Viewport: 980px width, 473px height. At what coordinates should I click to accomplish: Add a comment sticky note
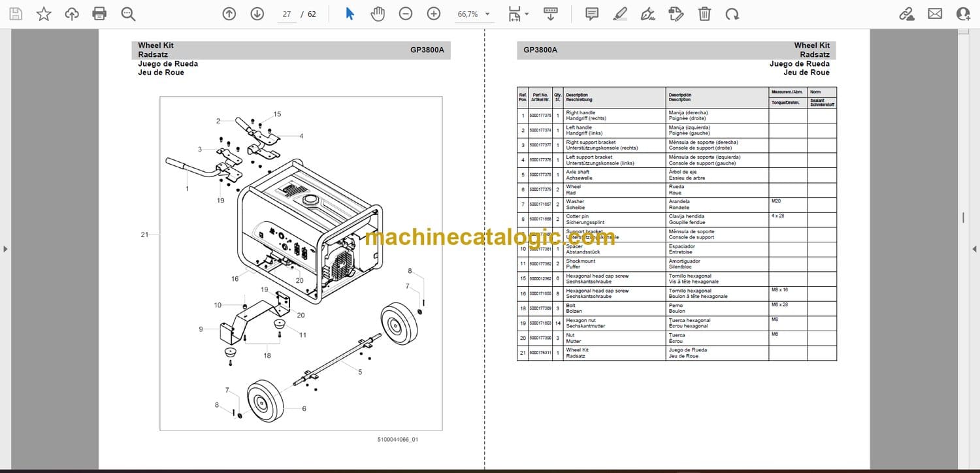592,14
